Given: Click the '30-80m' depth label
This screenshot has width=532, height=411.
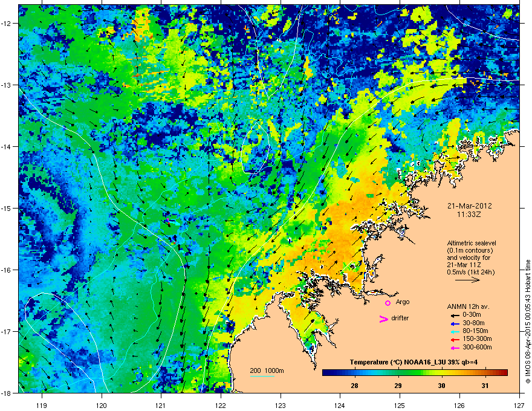Looking at the screenshot, I should coord(473,323).
